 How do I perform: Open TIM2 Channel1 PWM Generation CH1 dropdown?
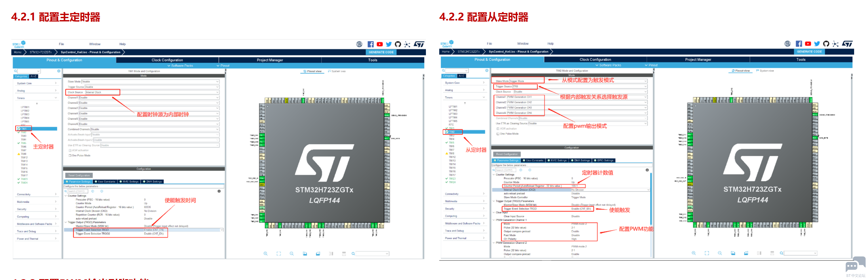click(577, 97)
